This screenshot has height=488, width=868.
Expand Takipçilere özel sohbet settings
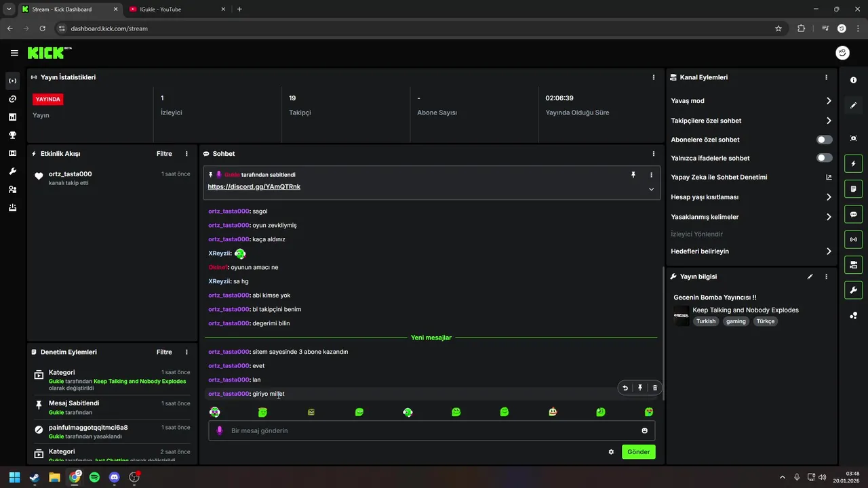[x=751, y=121]
